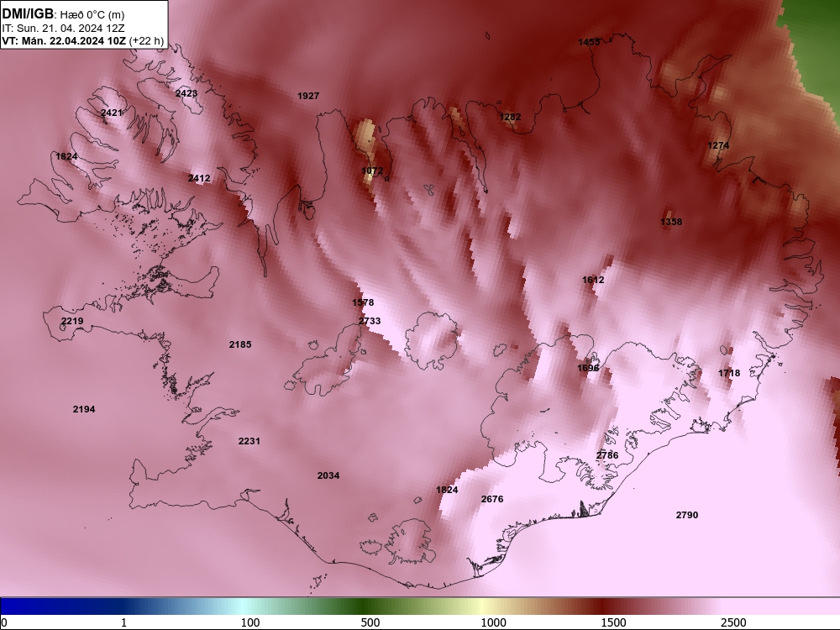
Task: Click the 1500 label on color scale
Action: coord(613,622)
